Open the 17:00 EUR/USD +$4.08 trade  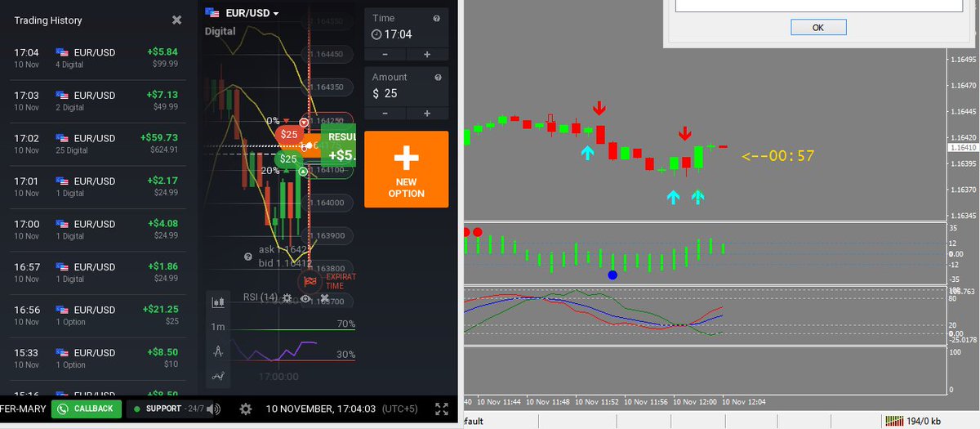coord(97,230)
